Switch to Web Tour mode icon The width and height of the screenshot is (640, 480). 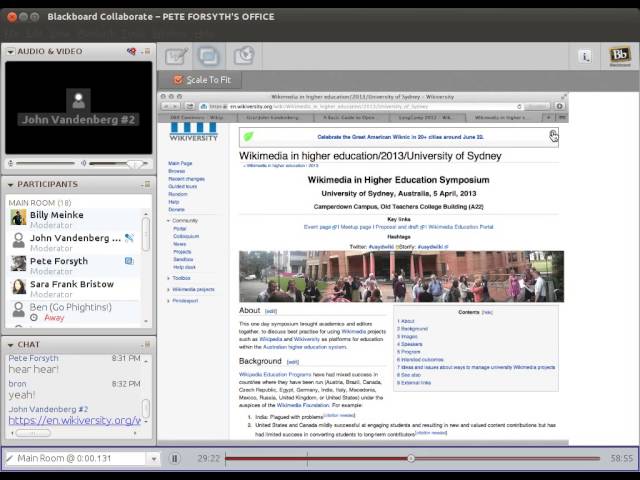[244, 56]
